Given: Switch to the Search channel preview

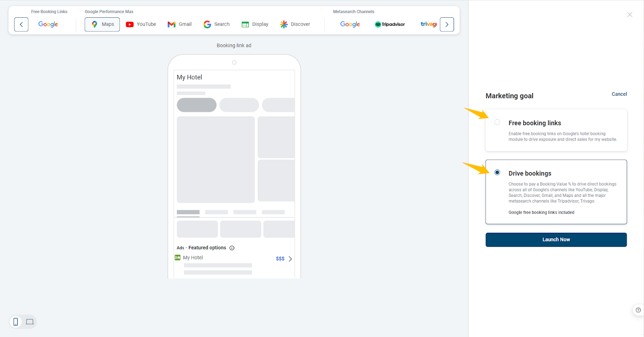Looking at the screenshot, I should coord(217,25).
